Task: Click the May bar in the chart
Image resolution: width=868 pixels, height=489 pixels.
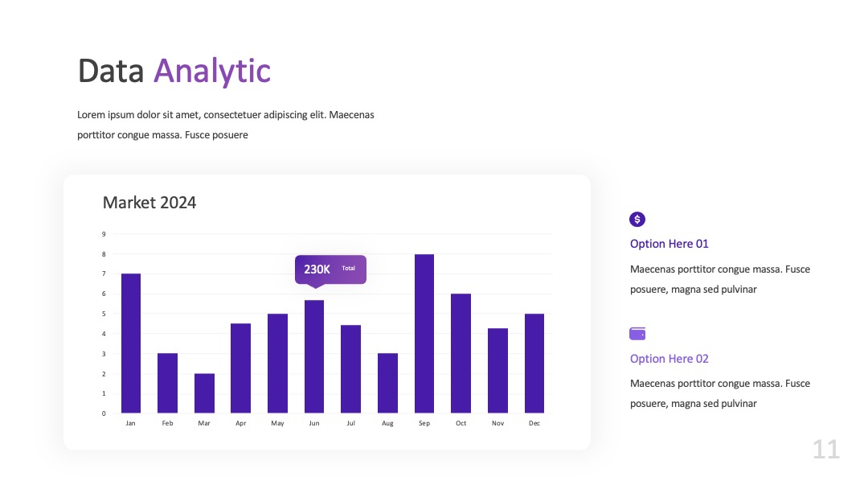Action: pyautogui.click(x=277, y=364)
